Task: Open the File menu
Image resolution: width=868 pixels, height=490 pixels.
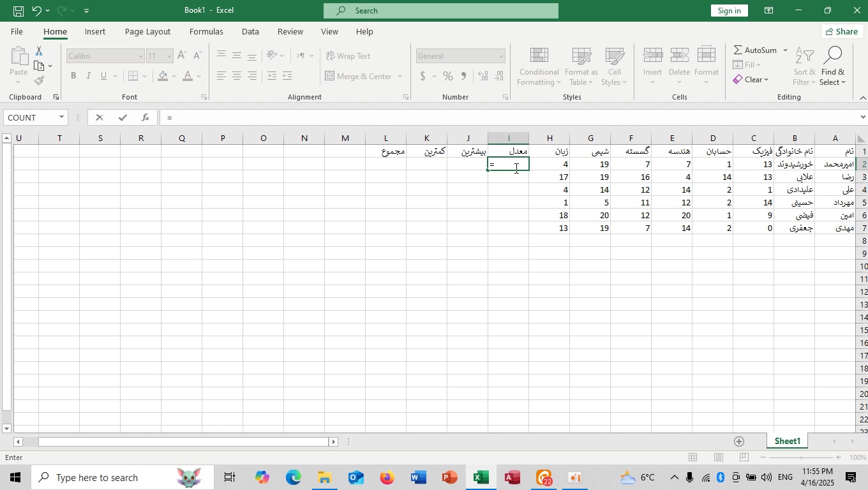Action: [x=17, y=31]
